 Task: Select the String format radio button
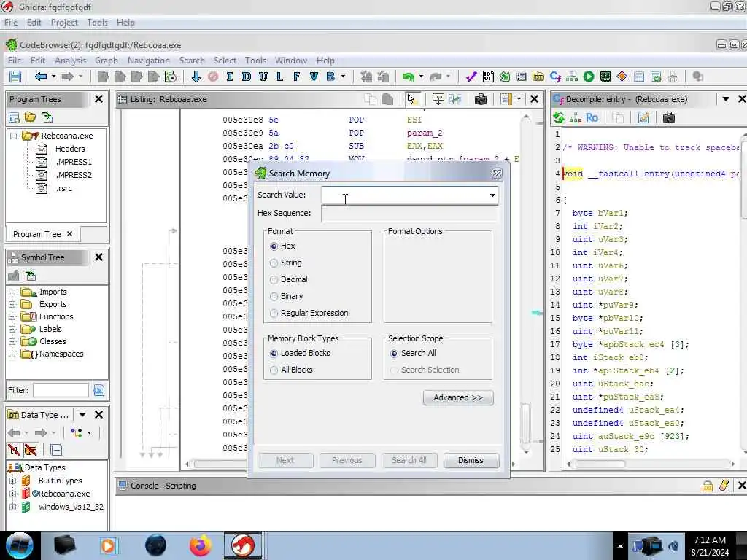tap(274, 262)
